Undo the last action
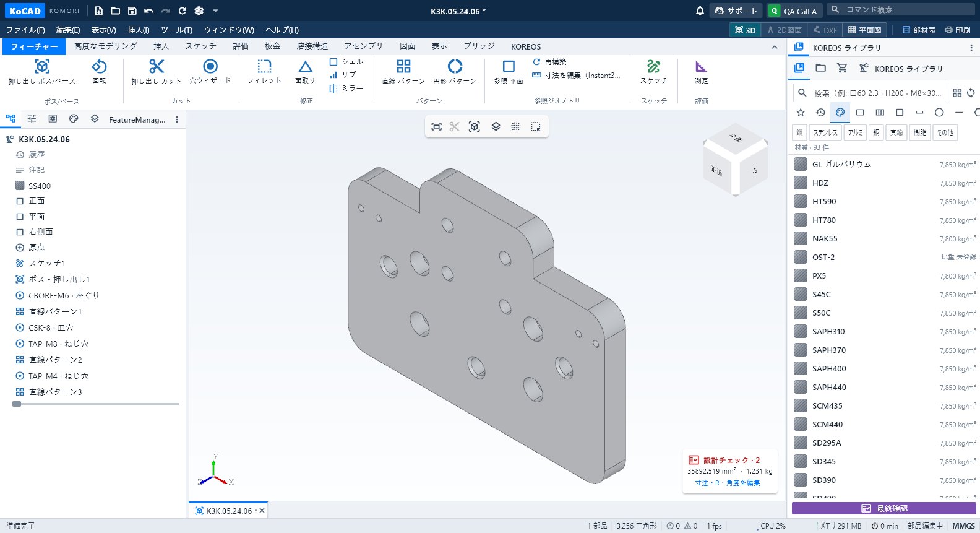 tap(148, 11)
